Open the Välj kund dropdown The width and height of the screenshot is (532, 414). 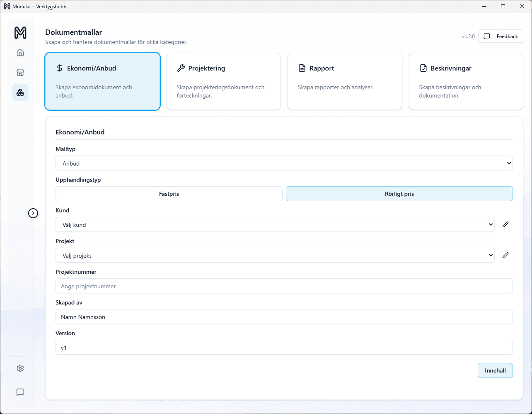(275, 225)
